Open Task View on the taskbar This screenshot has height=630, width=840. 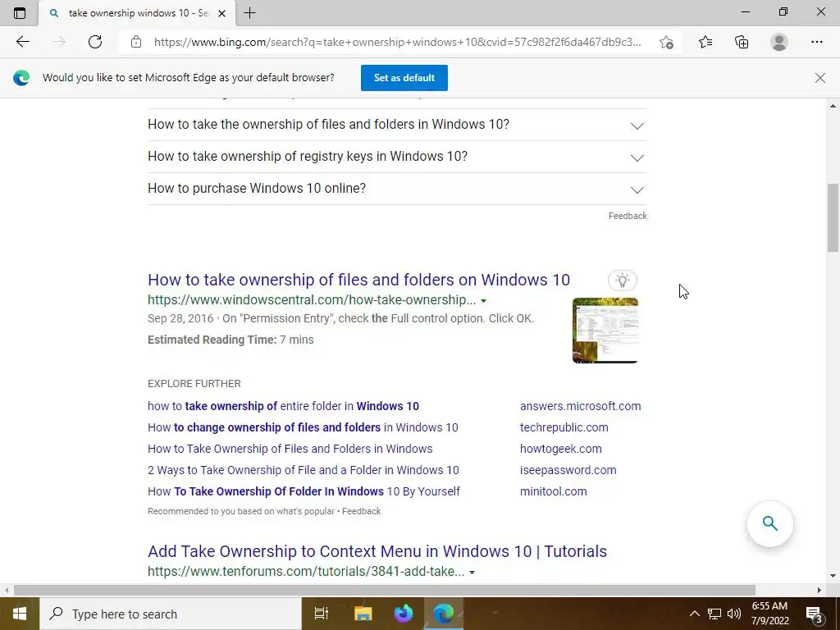point(321,614)
